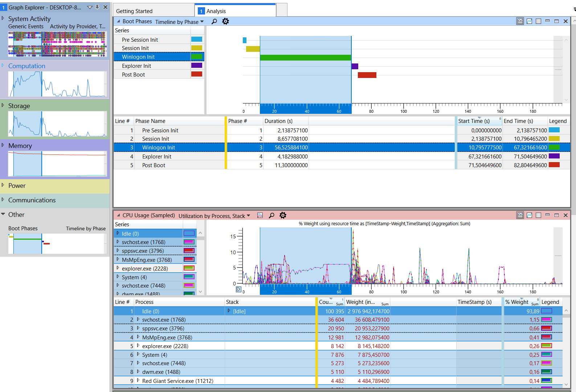576x392 pixels.
Task: Open search in CPU Usage panel
Action: pyautogui.click(x=271, y=215)
